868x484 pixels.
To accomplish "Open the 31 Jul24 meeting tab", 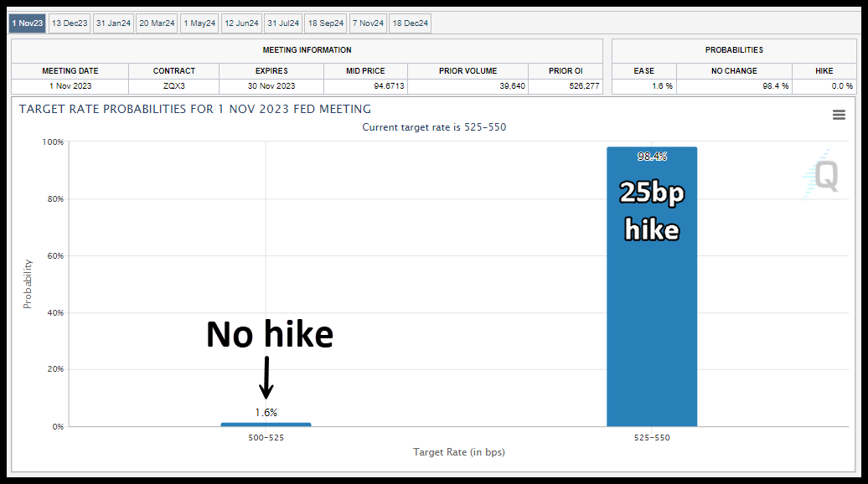I will 283,23.
